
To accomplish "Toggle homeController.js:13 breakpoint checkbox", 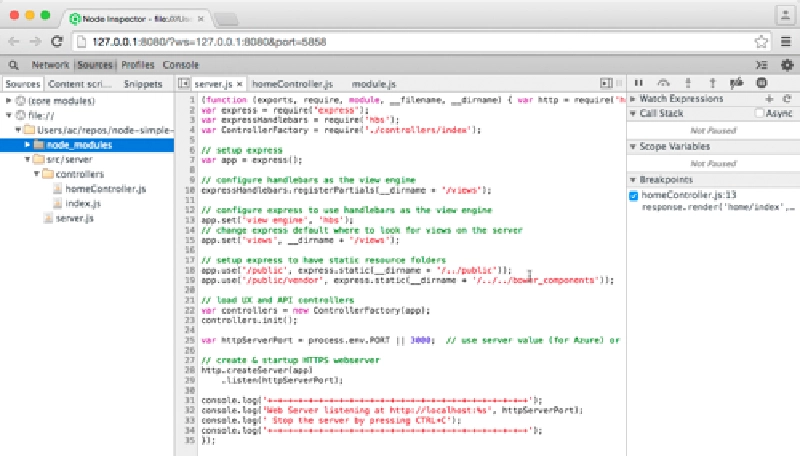I will [634, 195].
